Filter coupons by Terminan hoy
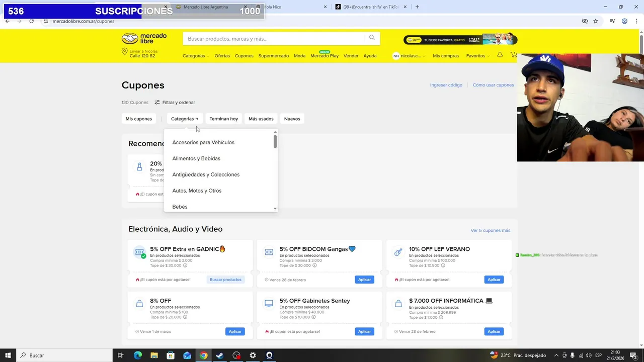The image size is (644, 362). click(224, 119)
